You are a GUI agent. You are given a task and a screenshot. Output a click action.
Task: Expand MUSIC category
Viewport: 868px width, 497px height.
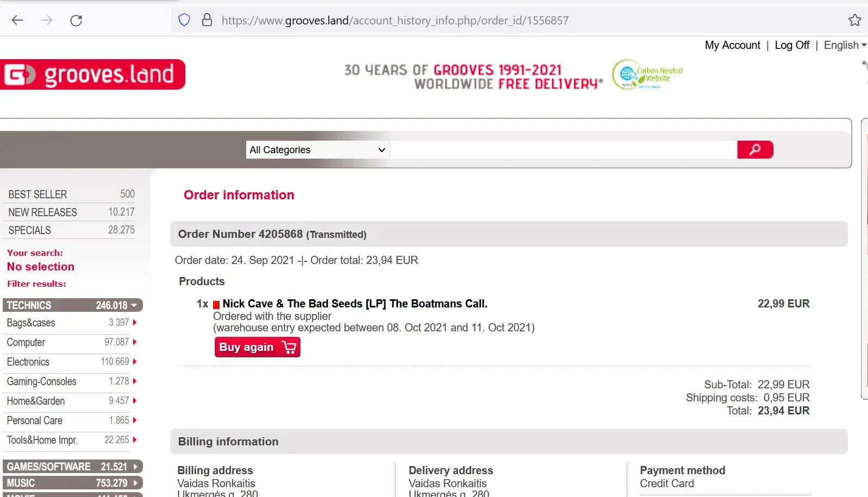coord(73,483)
